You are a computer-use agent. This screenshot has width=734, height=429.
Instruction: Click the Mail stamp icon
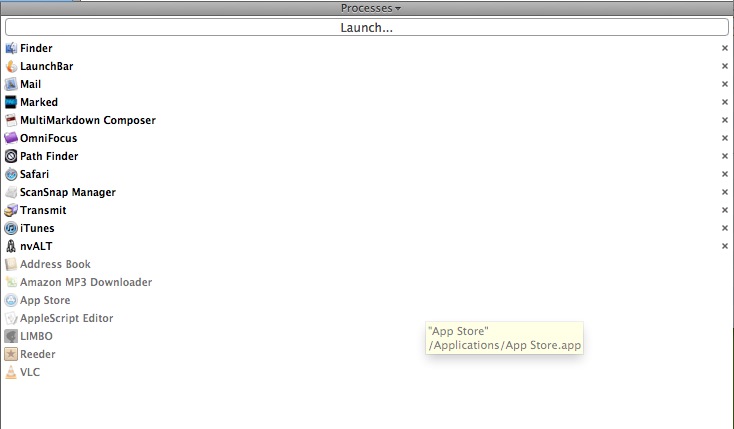click(x=11, y=84)
